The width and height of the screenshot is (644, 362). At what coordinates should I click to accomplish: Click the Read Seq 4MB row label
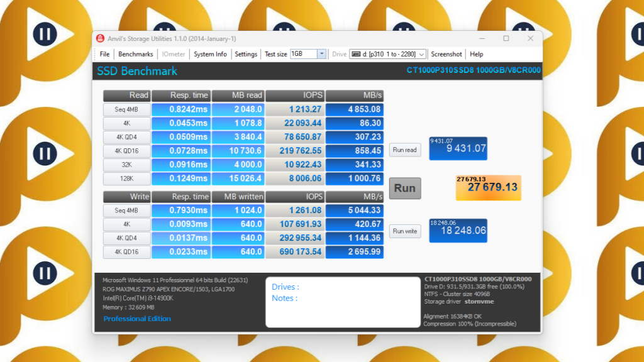click(x=126, y=109)
